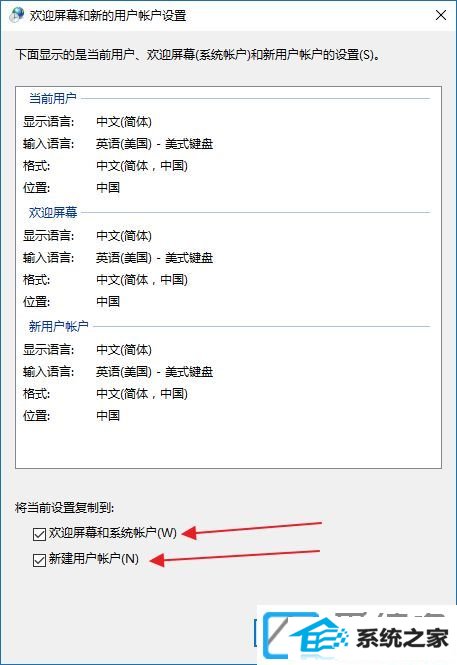Uncheck the 新建用户帐户(N) checkbox

39,560
